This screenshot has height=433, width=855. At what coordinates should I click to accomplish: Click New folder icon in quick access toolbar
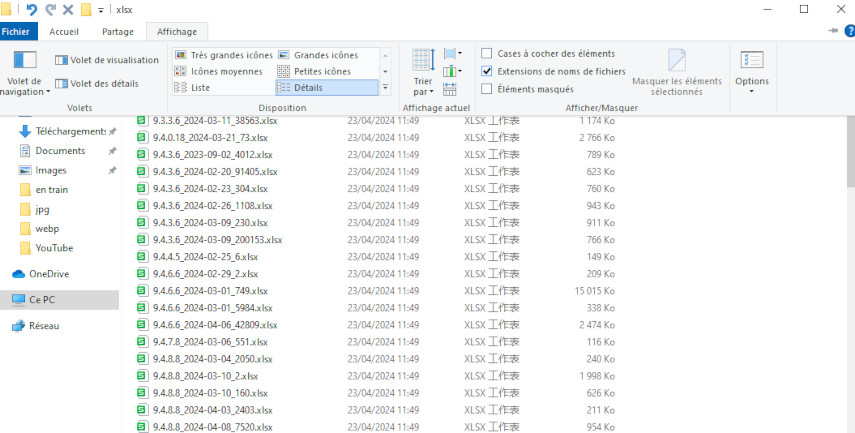[86, 9]
